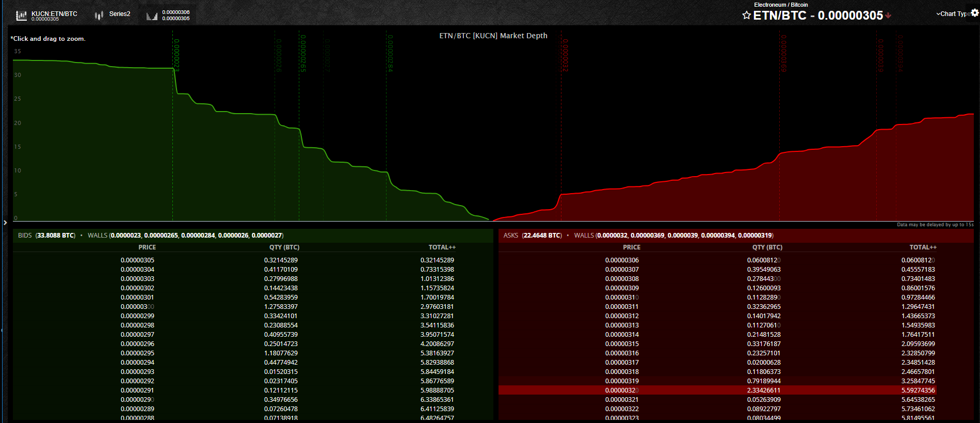Select ask price 0.00000309
The image size is (980, 423).
[622, 288]
